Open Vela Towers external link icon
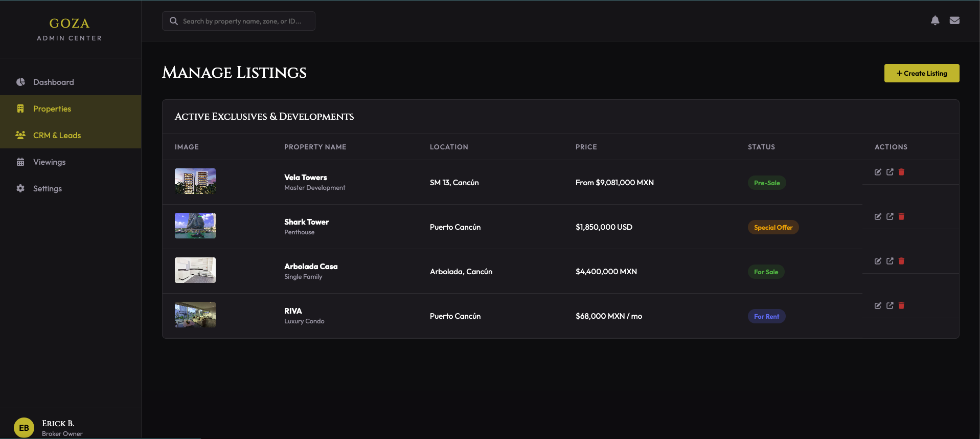Image resolution: width=980 pixels, height=439 pixels. pos(890,172)
